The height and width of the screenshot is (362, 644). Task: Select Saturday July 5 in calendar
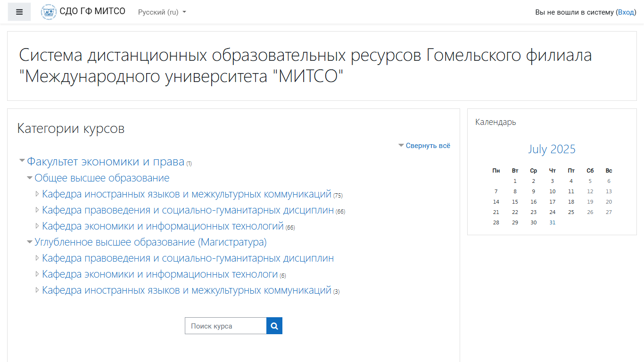[590, 181]
